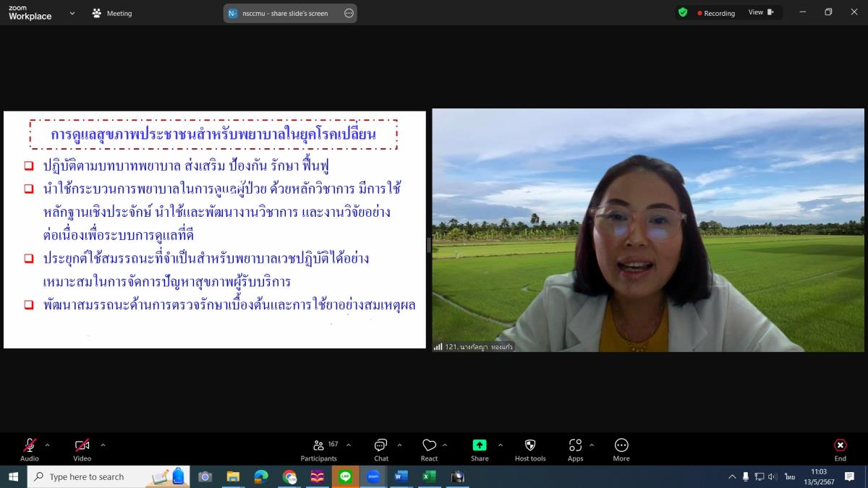End the meeting
The image size is (868, 488).
840,449
